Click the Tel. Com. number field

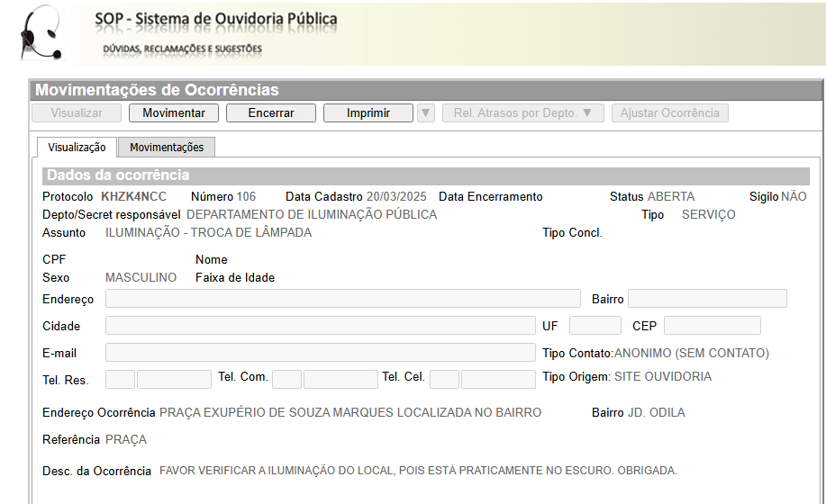(340, 379)
